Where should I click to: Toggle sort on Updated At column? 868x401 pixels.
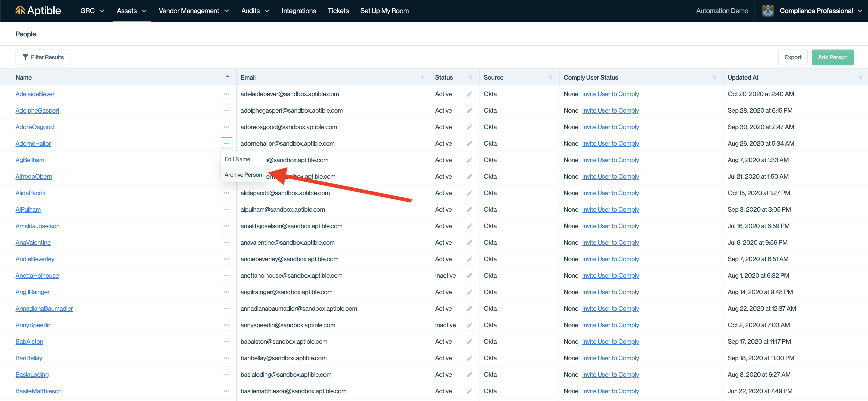click(x=860, y=78)
